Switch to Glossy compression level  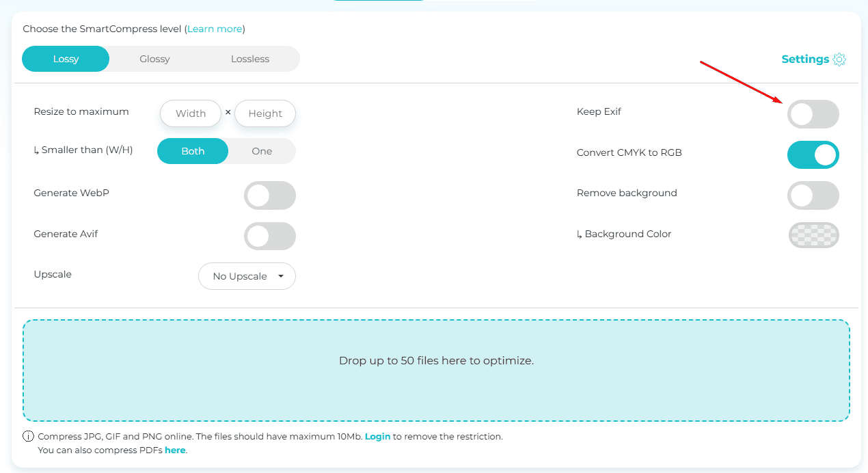click(x=154, y=59)
